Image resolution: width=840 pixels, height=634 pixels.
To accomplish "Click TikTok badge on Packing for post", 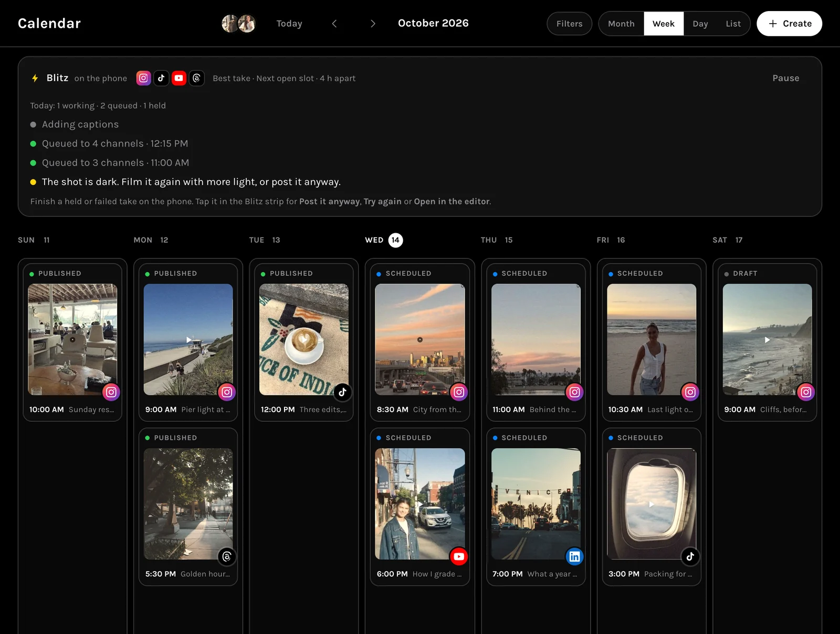I will (690, 556).
